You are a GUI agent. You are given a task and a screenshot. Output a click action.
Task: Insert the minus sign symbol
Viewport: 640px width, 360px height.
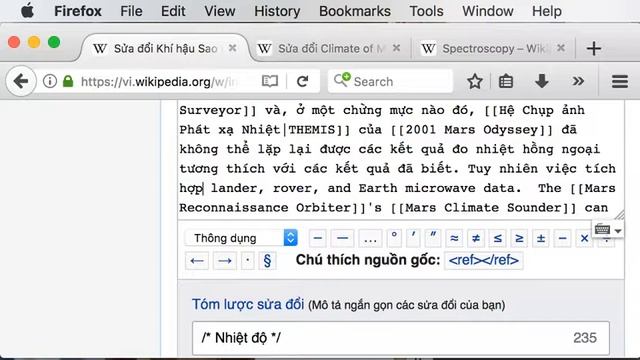(562, 238)
